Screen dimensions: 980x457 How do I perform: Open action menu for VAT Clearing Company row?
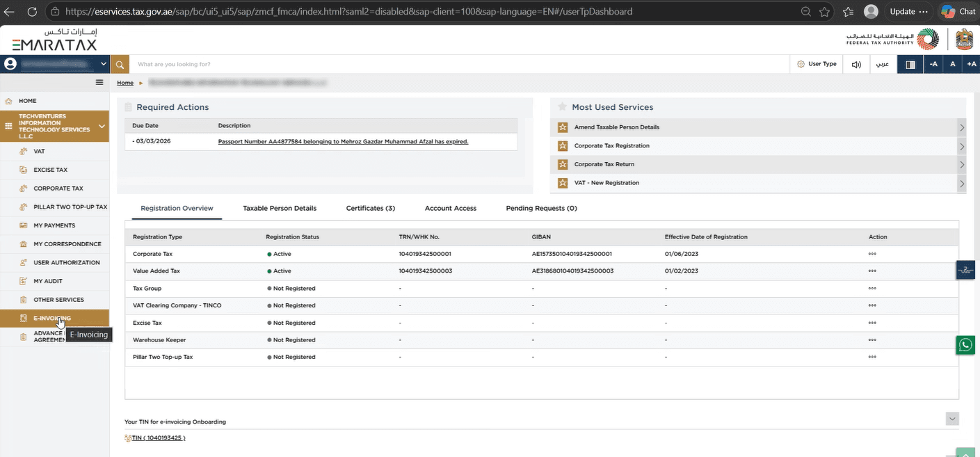[872, 305]
